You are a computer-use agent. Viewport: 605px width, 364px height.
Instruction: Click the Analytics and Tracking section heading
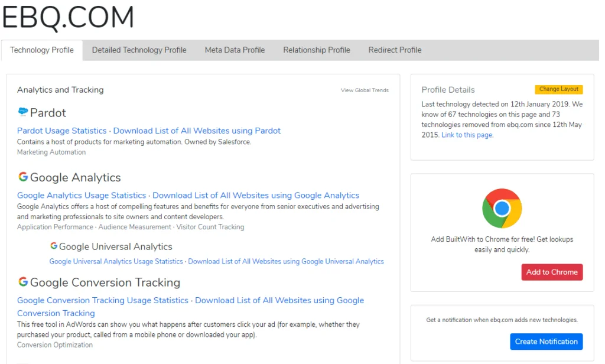point(60,90)
